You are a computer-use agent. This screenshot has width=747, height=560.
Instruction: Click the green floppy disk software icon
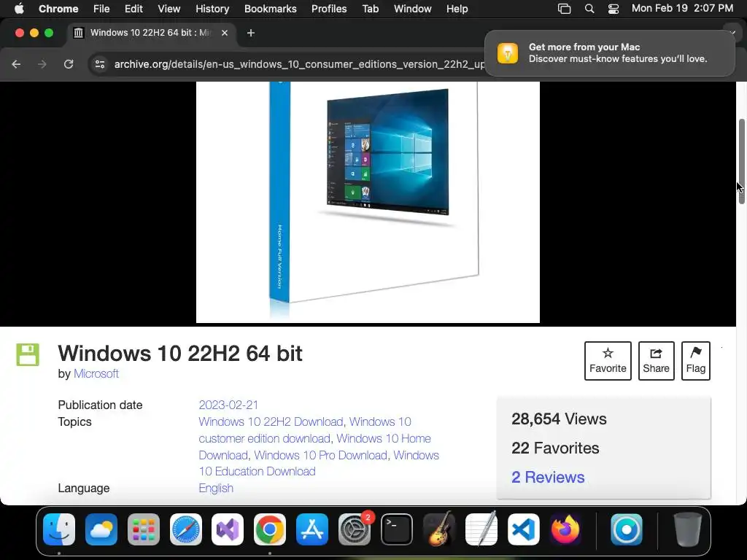(x=28, y=354)
